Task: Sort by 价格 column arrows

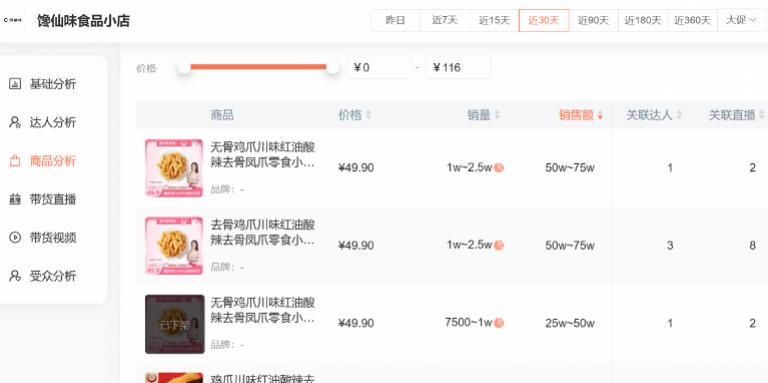Action: 368,115
